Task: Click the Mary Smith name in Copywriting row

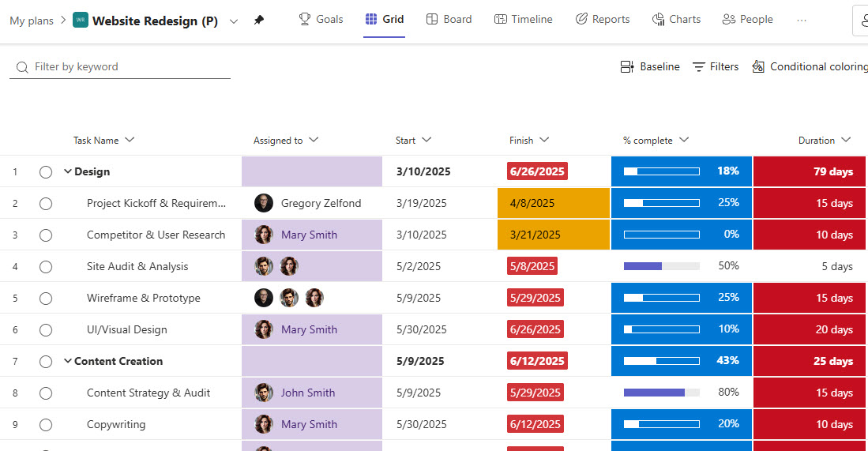Action: tap(309, 424)
